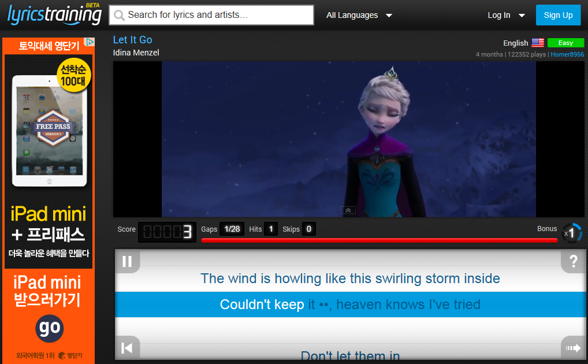
Task: Click the Hits counter value
Action: point(271,229)
